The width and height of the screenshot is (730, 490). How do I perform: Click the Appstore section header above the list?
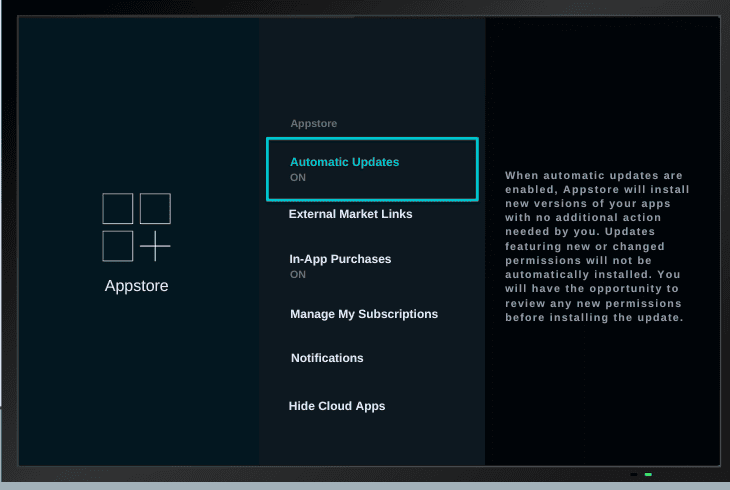click(313, 123)
